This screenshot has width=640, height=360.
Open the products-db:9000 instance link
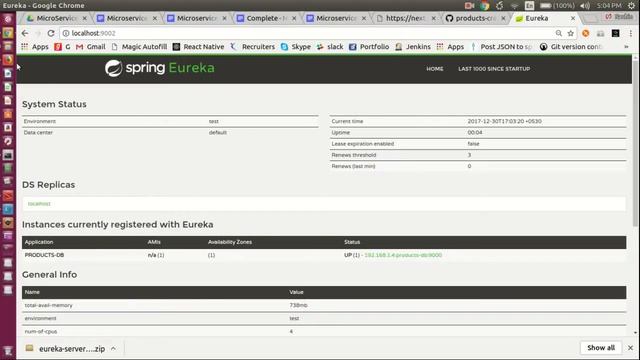tap(403, 255)
